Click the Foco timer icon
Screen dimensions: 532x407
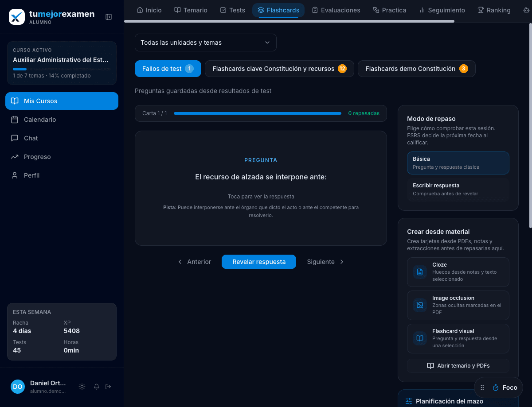click(496, 388)
